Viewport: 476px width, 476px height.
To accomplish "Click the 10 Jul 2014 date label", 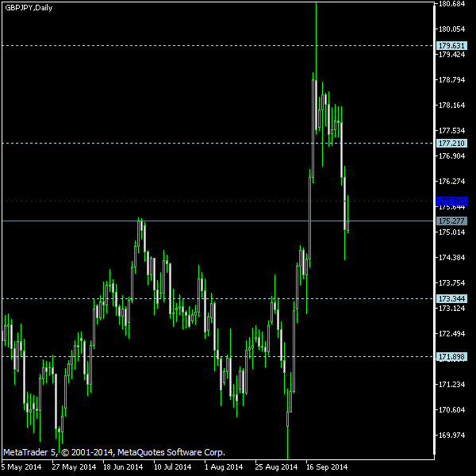I will [x=172, y=467].
